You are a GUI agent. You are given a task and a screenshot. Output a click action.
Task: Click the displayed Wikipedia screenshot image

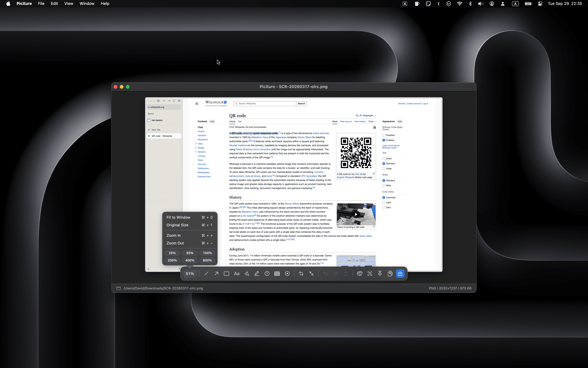coord(294,184)
